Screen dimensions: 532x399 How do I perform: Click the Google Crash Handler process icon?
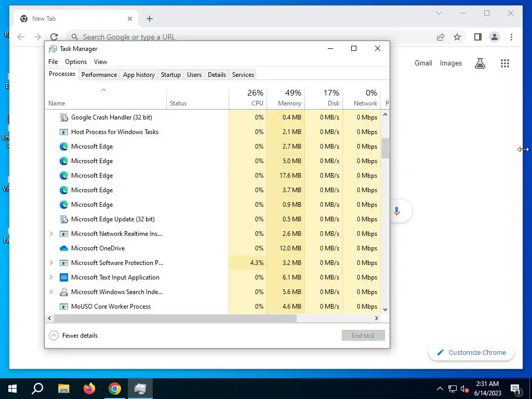pos(63,117)
